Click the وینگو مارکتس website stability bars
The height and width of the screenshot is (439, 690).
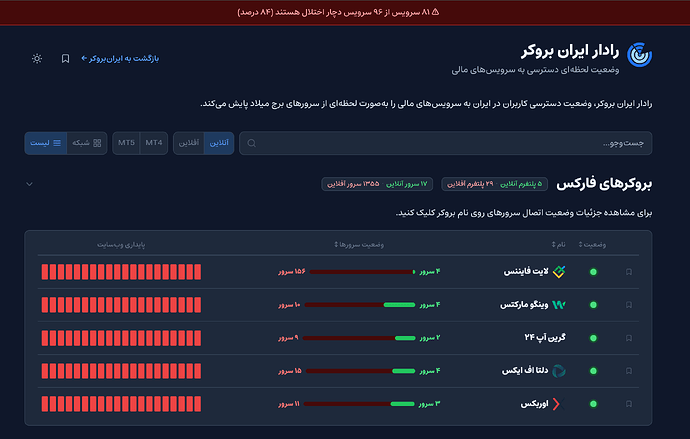coord(121,305)
